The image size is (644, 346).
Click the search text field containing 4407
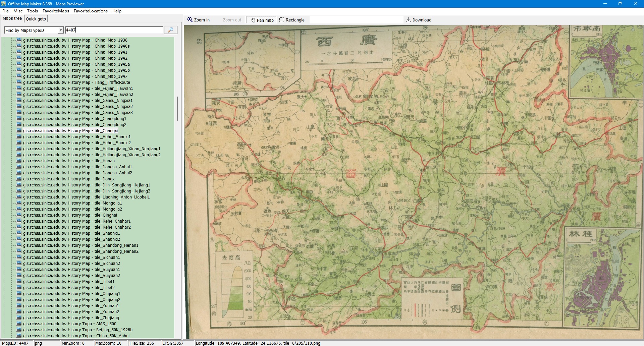coord(114,30)
